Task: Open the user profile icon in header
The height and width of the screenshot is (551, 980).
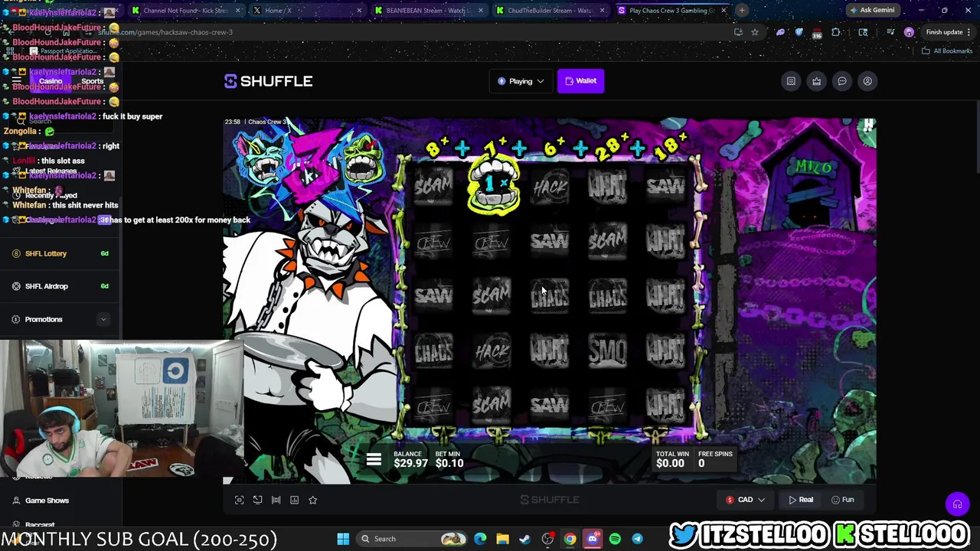Action: [867, 81]
